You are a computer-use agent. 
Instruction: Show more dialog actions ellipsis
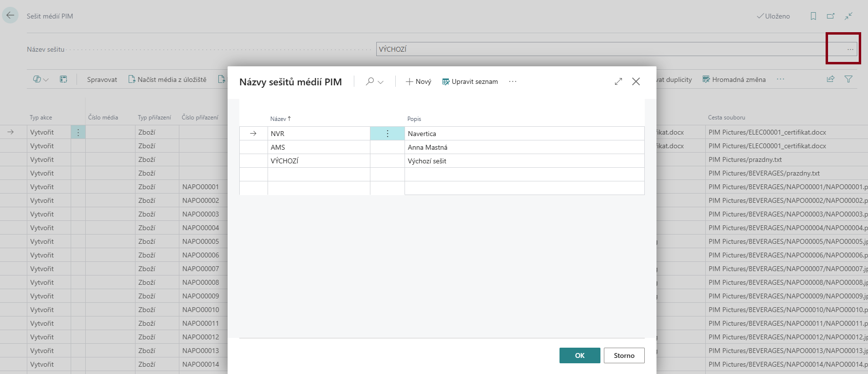[513, 81]
